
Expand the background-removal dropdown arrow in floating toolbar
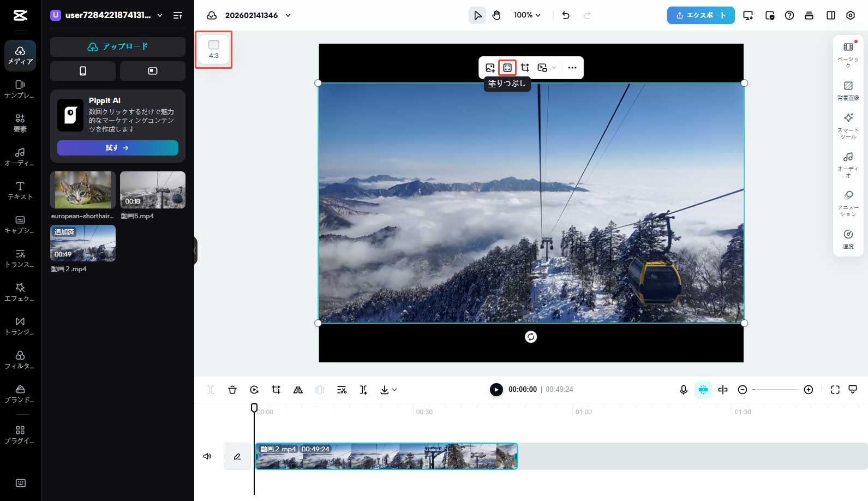[x=554, y=68]
